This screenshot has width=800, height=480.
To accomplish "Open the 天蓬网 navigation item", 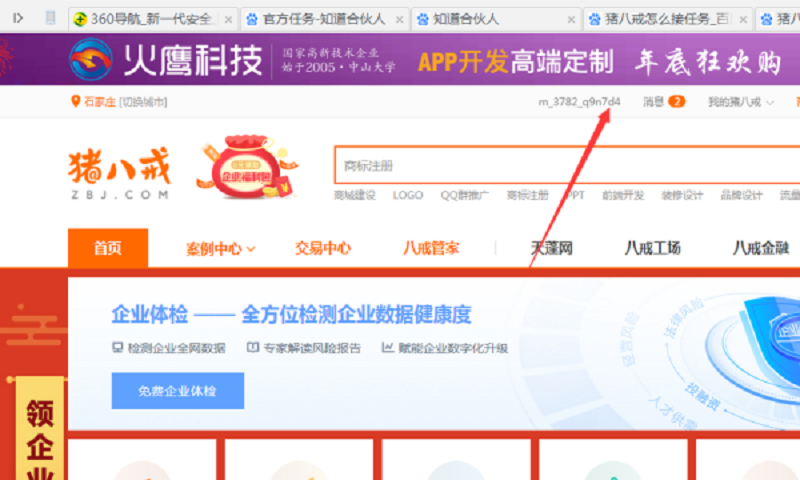I will 552,248.
